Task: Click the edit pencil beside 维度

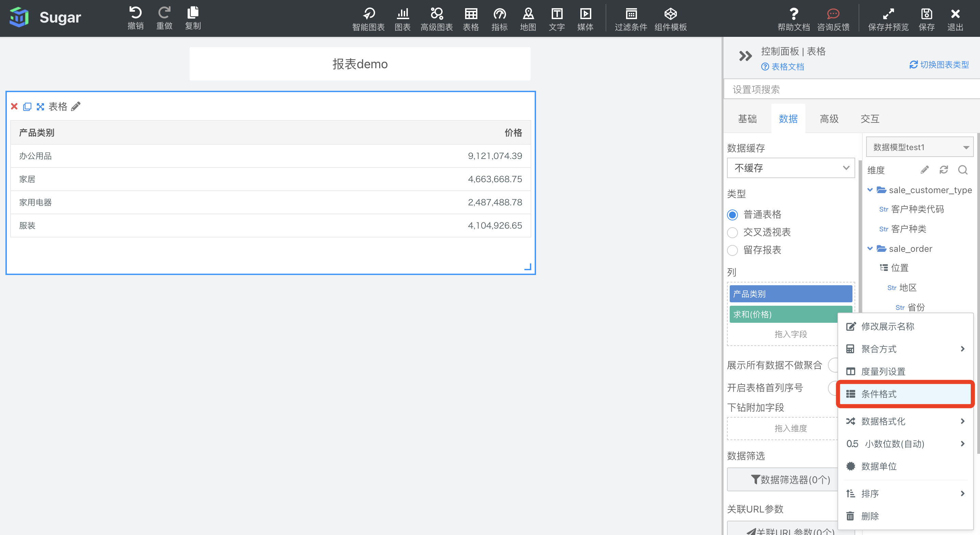Action: pos(924,170)
